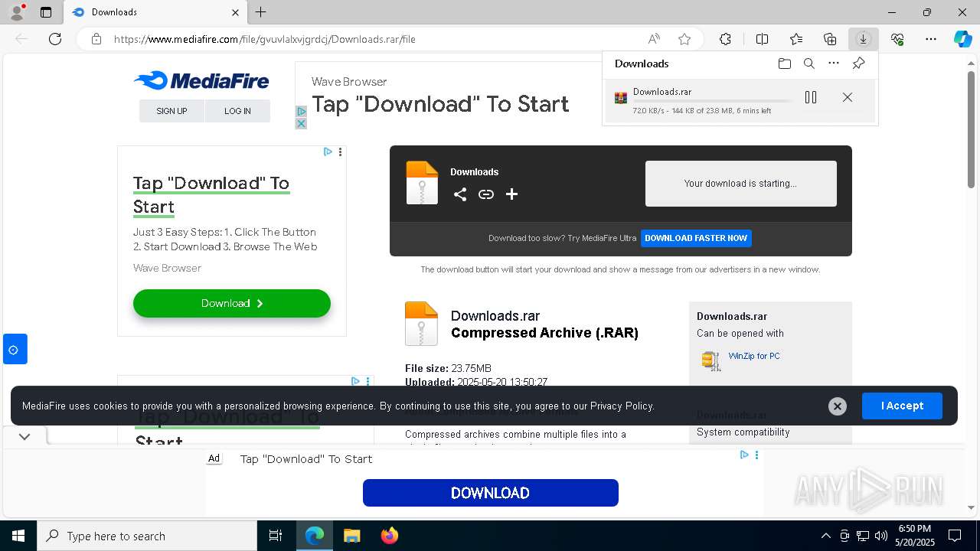Click I Accept cookie button
Screen dimensions: 980x551
(x=902, y=406)
